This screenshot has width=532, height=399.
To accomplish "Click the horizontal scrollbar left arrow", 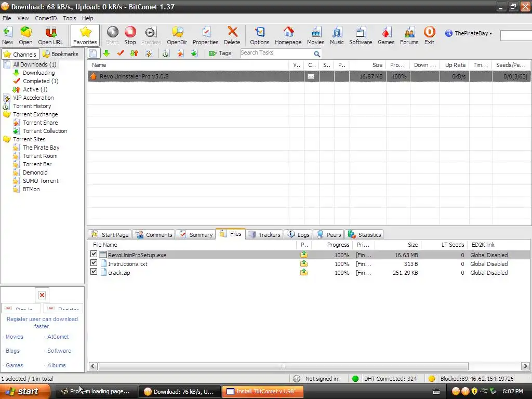I will coord(92,366).
